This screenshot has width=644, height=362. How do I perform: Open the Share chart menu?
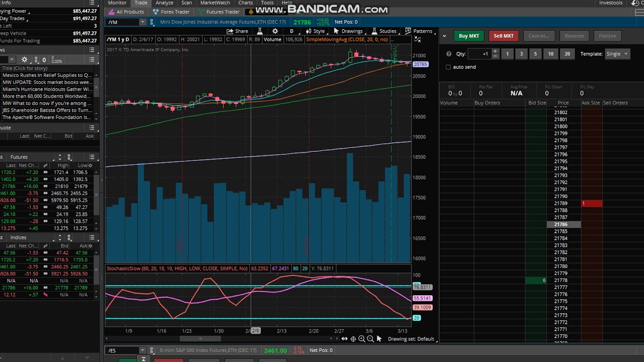tap(237, 31)
